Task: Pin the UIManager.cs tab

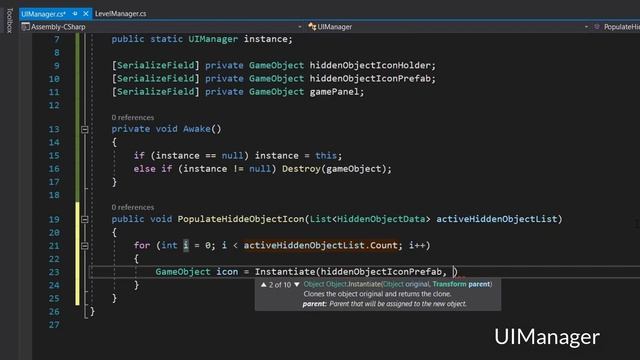Action: [75, 13]
